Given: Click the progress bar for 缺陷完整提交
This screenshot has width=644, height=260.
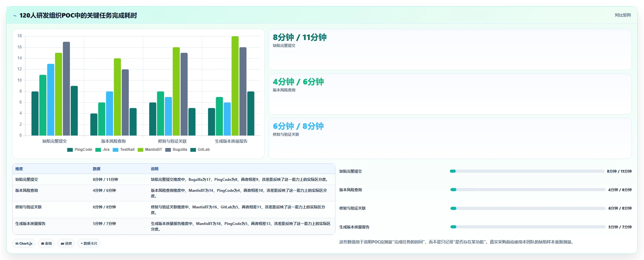Looking at the screenshot, I should coord(527,171).
